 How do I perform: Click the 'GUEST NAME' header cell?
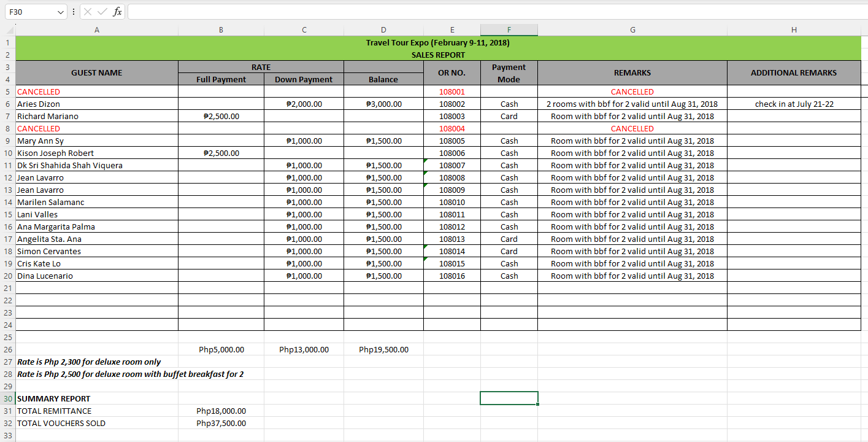[x=97, y=72]
